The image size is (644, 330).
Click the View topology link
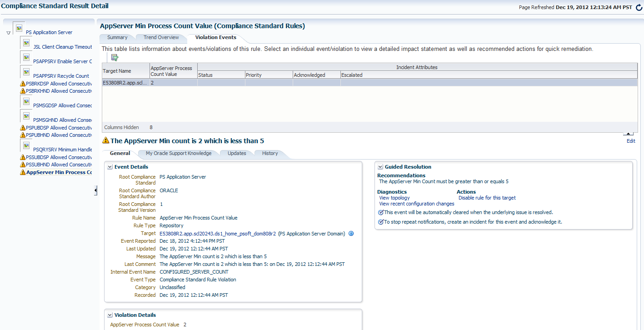point(394,198)
